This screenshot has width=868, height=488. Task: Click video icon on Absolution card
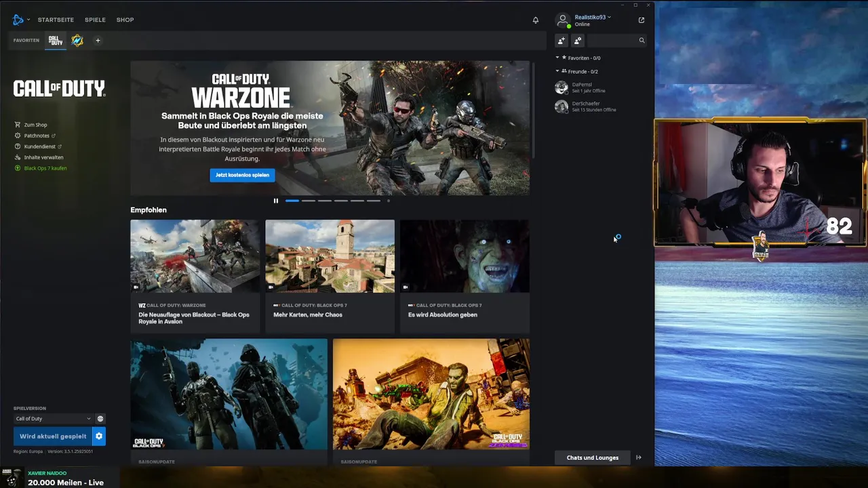click(406, 287)
